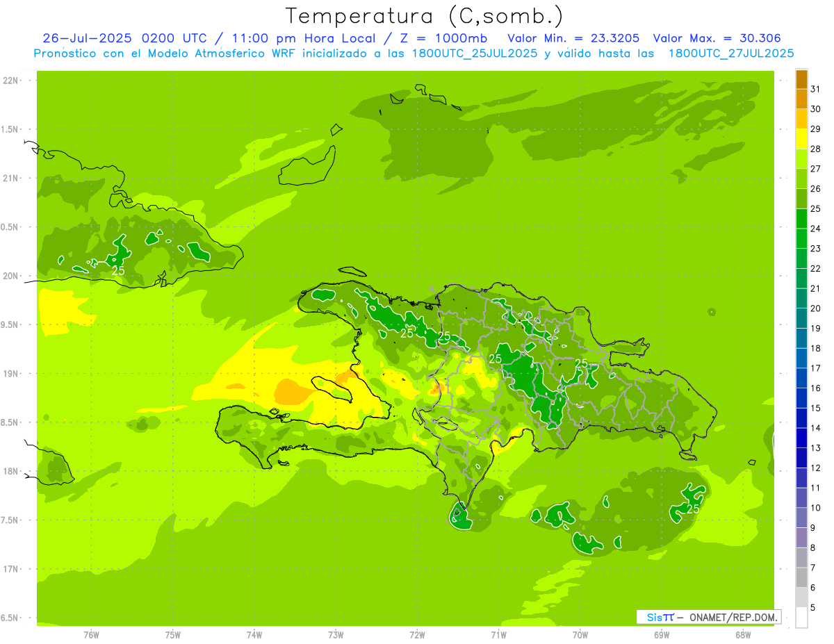Click the gray legend swatch between 6 and 7

click(x=801, y=578)
